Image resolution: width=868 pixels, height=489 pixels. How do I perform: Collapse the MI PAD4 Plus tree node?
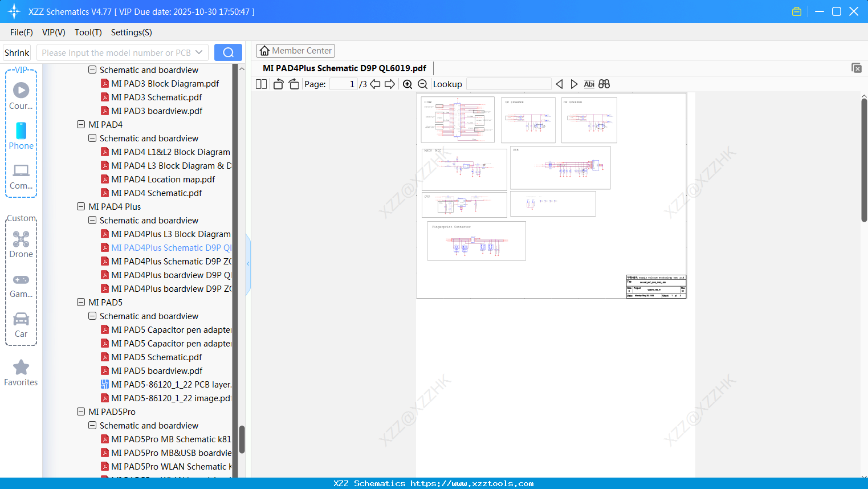pyautogui.click(x=81, y=206)
